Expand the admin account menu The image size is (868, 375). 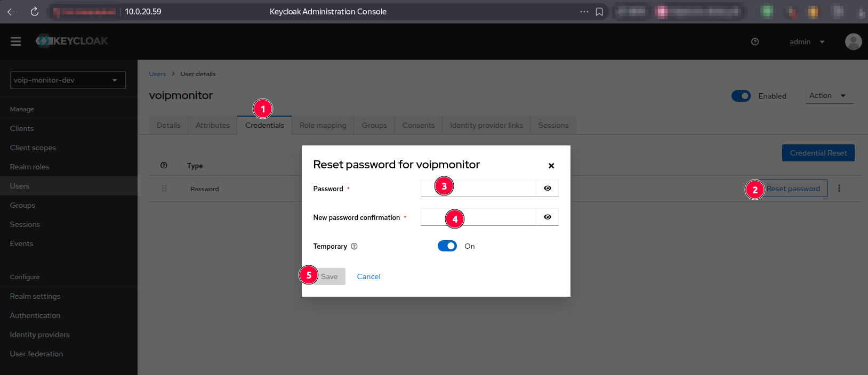pos(807,42)
